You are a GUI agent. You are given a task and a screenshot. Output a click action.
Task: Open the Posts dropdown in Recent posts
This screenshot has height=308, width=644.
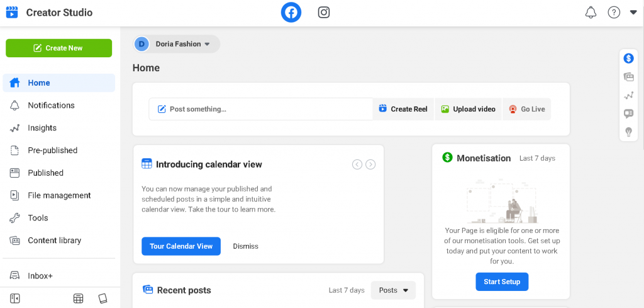393,290
